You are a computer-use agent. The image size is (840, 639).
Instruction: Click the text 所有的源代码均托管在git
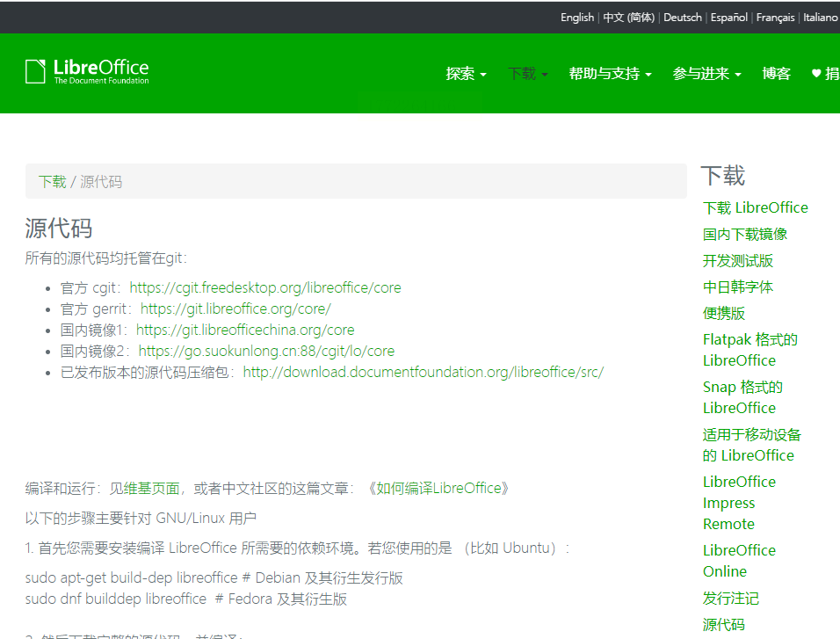(x=106, y=258)
